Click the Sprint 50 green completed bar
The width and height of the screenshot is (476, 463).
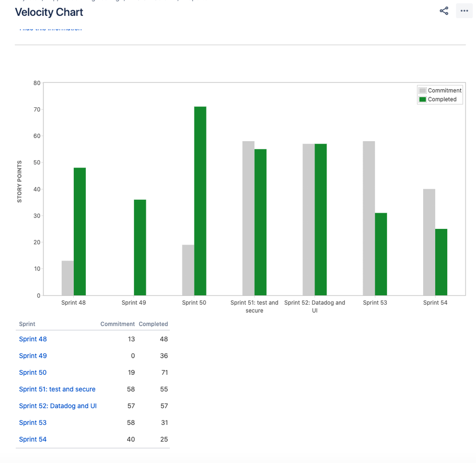200,201
